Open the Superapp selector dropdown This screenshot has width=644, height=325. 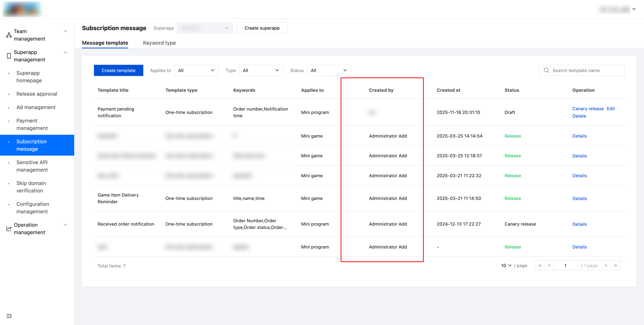point(205,28)
